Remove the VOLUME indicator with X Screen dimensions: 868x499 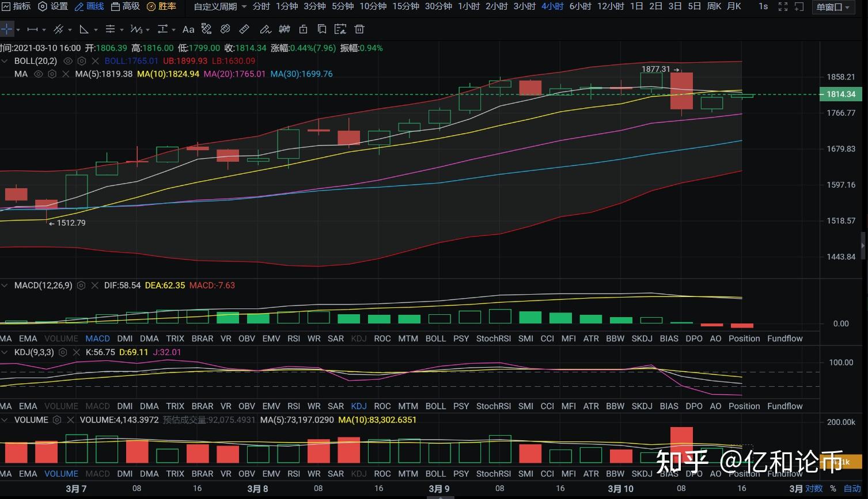coord(70,420)
